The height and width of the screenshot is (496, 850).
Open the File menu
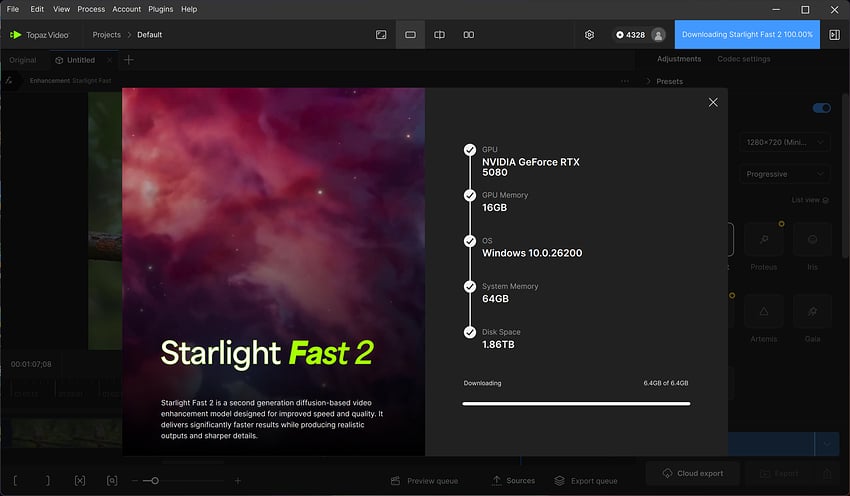click(x=12, y=9)
